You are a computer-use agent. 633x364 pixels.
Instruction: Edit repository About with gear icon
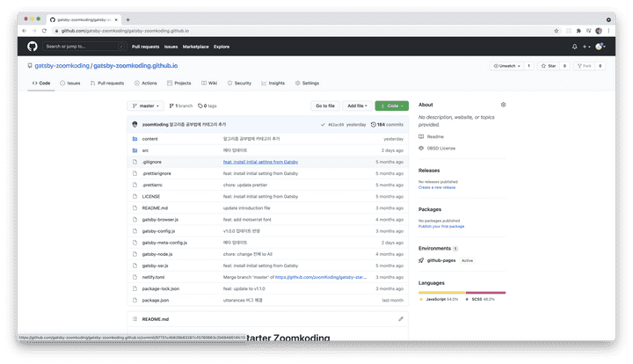coord(503,105)
